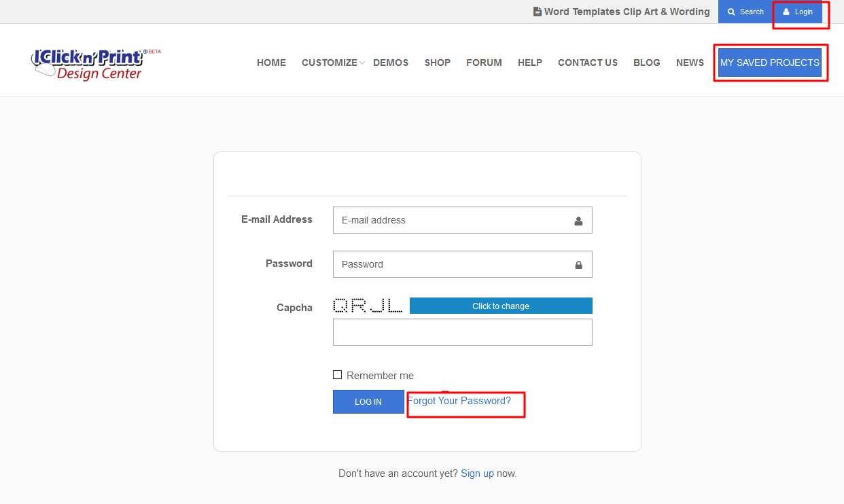Click the document icon beside Word Templates
This screenshot has width=844, height=504.
click(x=538, y=12)
